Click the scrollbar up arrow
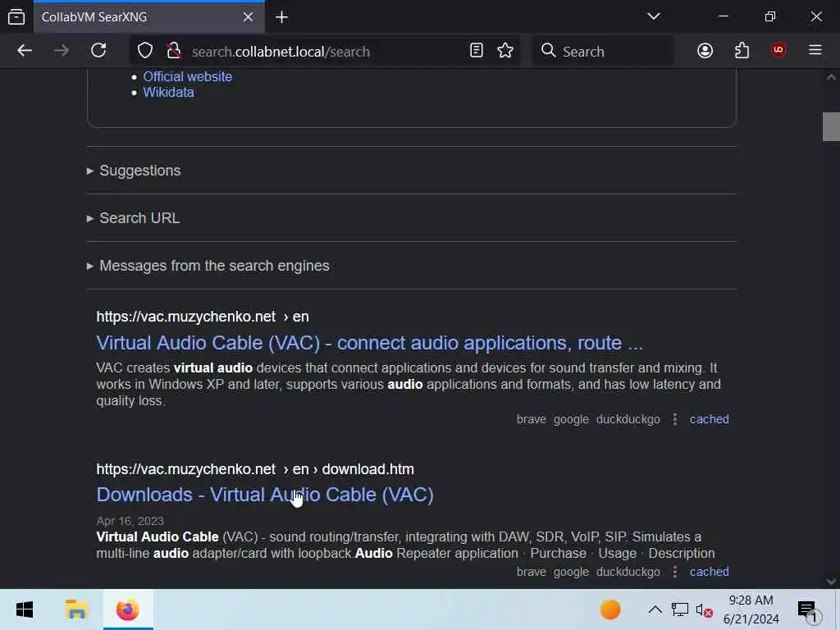Viewport: 840px width, 630px height. coord(831,77)
